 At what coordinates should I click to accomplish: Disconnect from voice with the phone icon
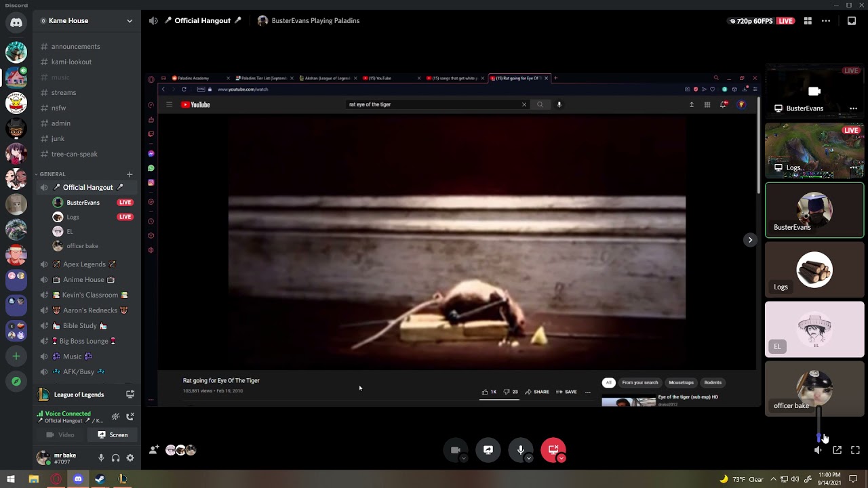[130, 416]
